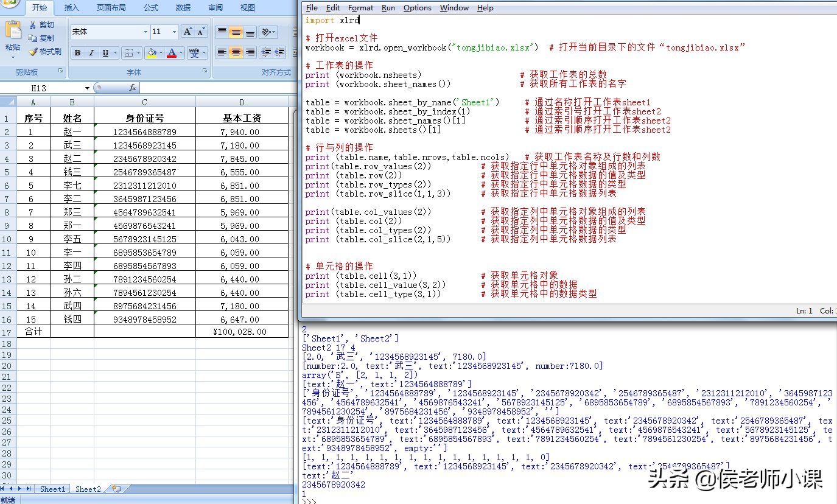Switch to the 数据 (Data) ribbon tab
The image size is (837, 504).
tap(183, 8)
